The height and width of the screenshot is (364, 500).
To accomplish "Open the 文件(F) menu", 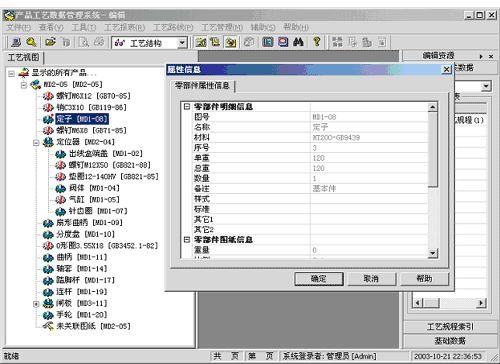I will (x=19, y=27).
